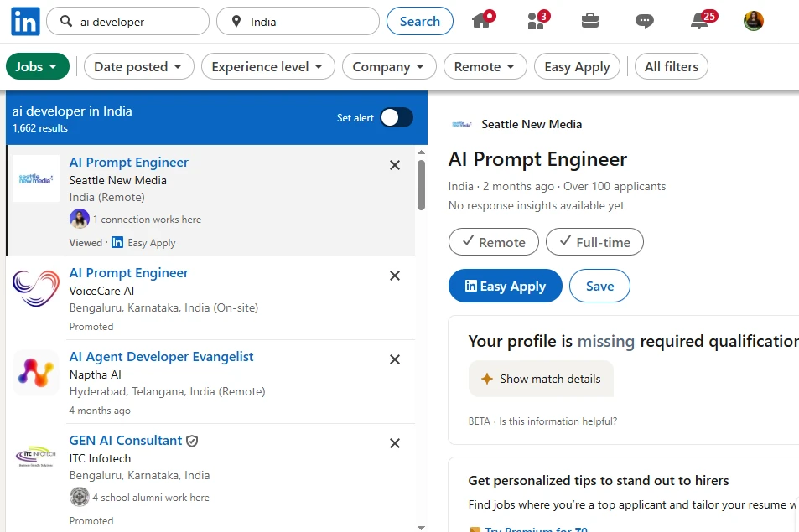
Task: Open the Date posted filter dropdown
Action: tap(138, 66)
